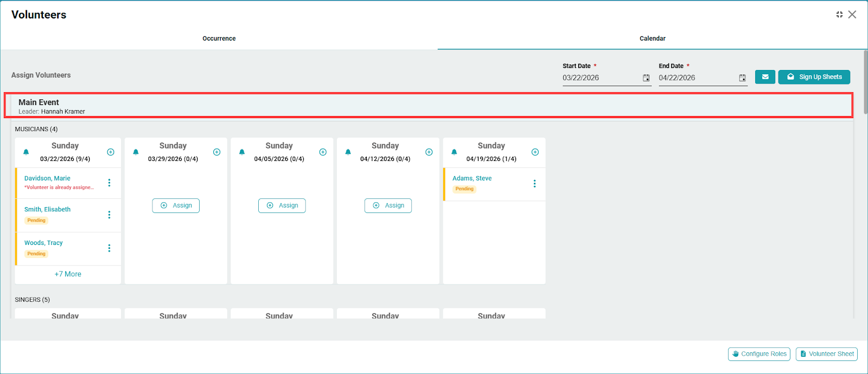
Task: Open End Date calendar picker
Action: click(x=742, y=78)
